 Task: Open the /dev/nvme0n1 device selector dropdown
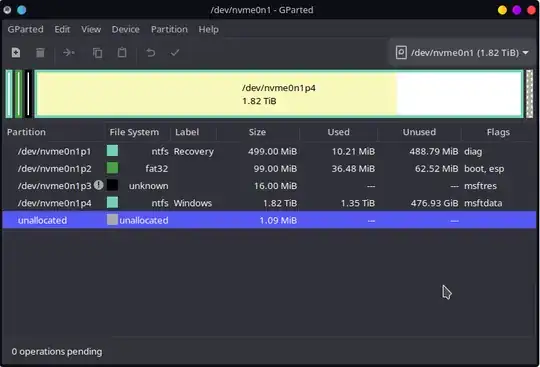462,53
